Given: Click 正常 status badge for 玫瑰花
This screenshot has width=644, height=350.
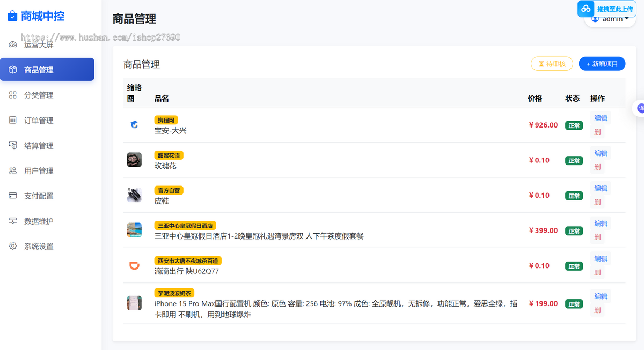Looking at the screenshot, I should [x=574, y=161].
